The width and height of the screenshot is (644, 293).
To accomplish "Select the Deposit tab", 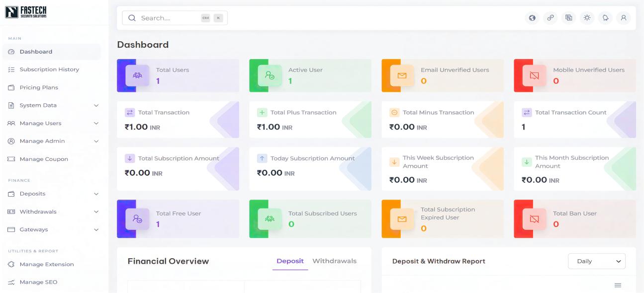I will [x=290, y=261].
